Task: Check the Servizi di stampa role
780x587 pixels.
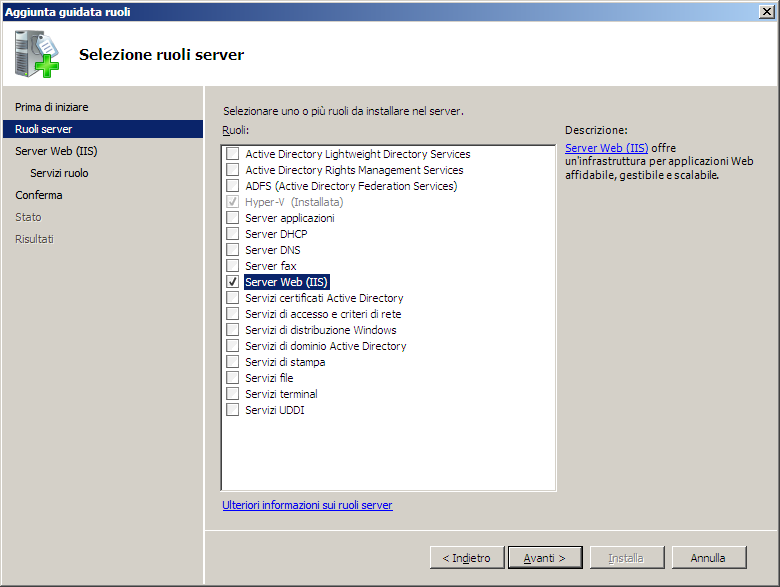Action: tap(232, 362)
